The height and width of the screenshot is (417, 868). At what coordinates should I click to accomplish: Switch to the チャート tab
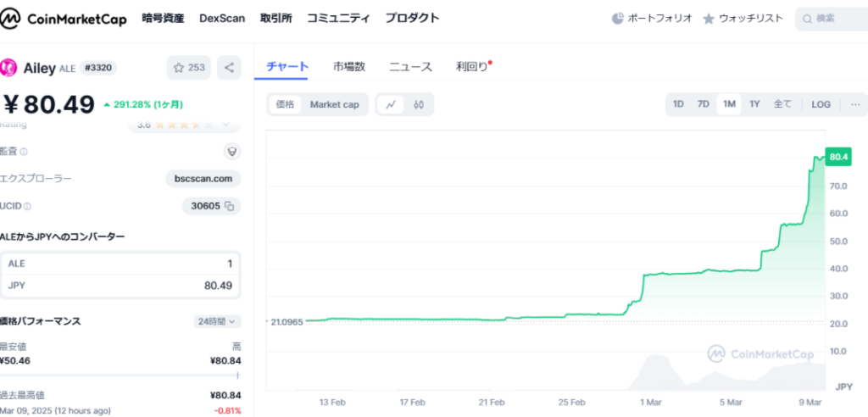(287, 67)
